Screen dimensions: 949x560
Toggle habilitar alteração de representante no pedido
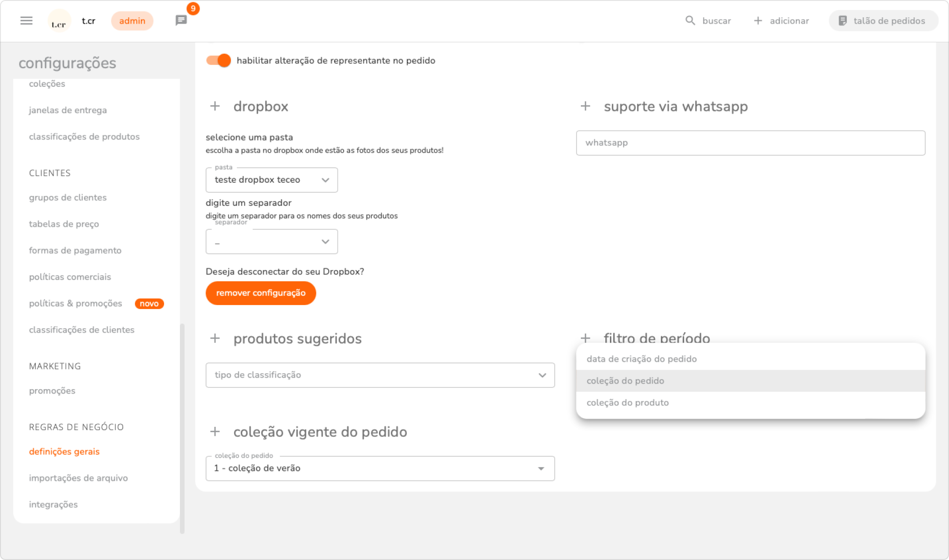(219, 60)
